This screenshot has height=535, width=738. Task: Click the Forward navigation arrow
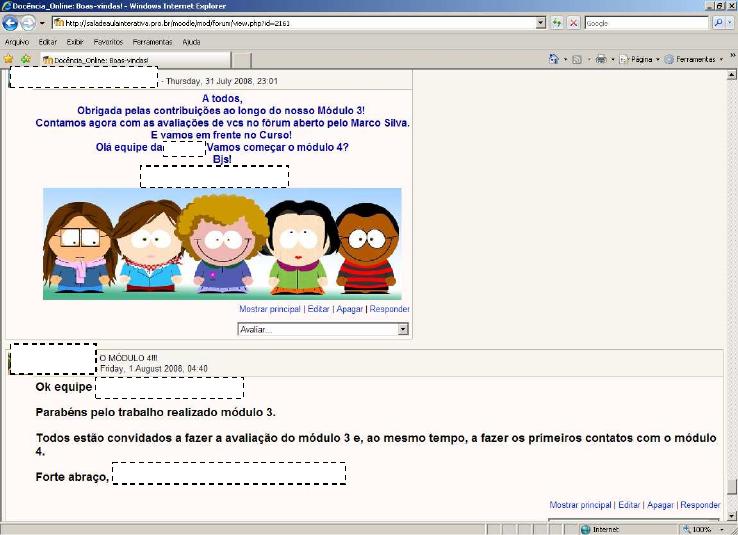(x=29, y=22)
